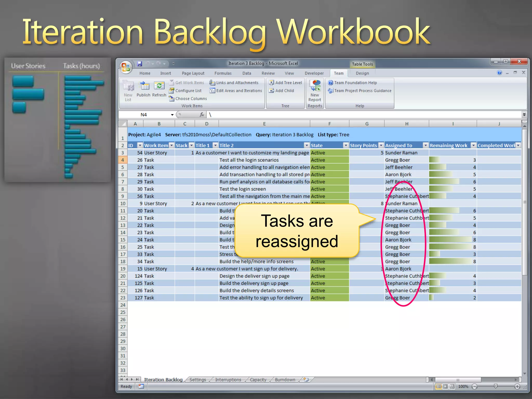Select cell 'Test all the login scenarios'
Image resolution: width=532 pixels, height=399 pixels.
(264, 160)
